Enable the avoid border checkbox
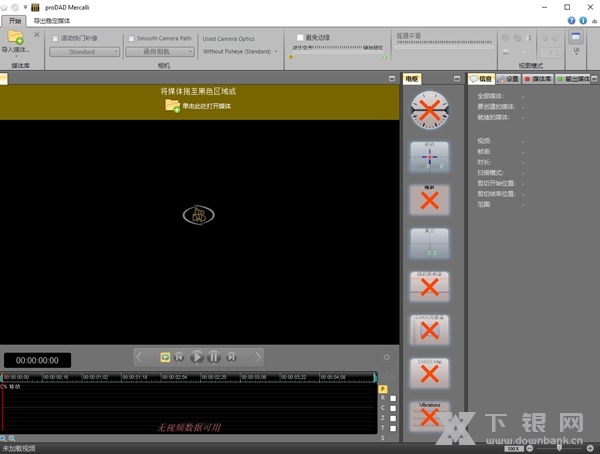Viewport: 600px width, 454px height. tap(300, 38)
